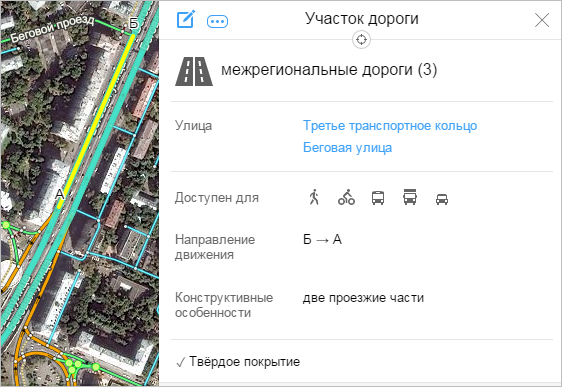
Task: Click point Б marker on the map
Action: (133, 24)
